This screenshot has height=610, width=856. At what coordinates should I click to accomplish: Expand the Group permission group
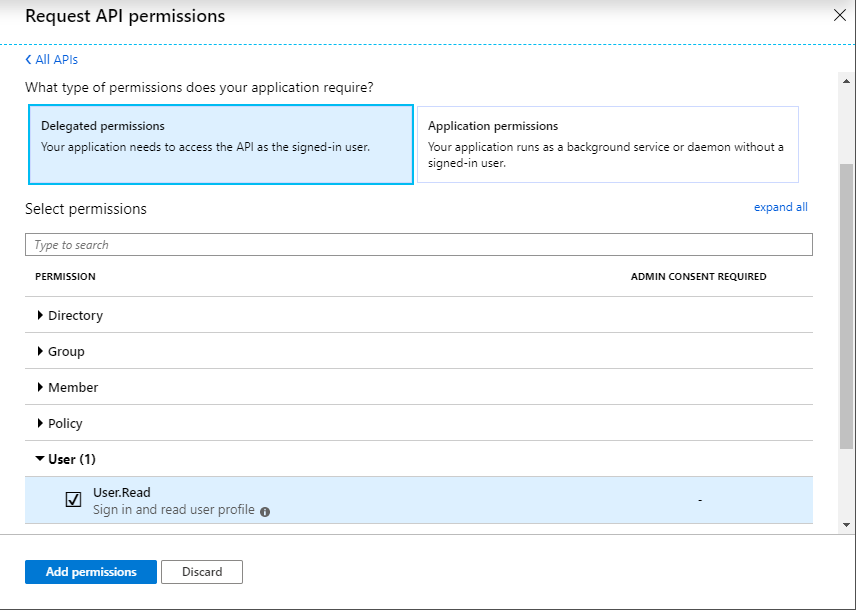click(40, 351)
